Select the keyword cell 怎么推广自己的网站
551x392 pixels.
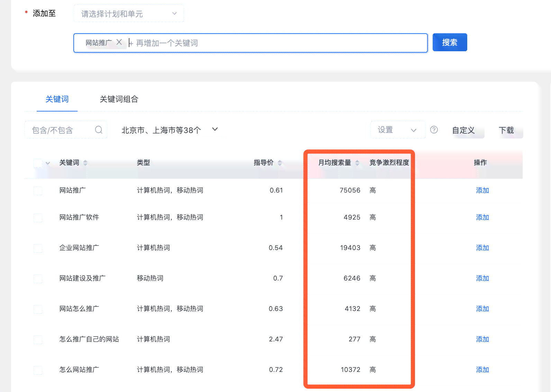pyautogui.click(x=89, y=339)
